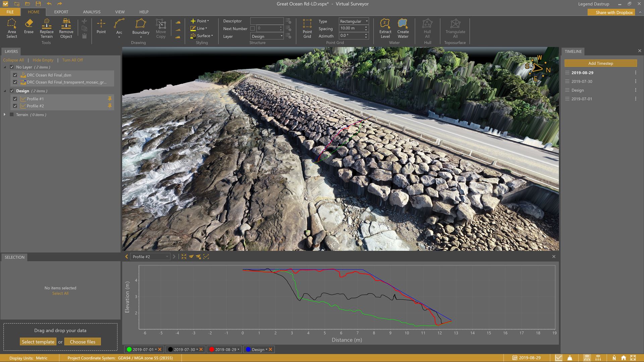This screenshot has width=644, height=362.
Task: Click the Add Timestep button
Action: click(600, 63)
